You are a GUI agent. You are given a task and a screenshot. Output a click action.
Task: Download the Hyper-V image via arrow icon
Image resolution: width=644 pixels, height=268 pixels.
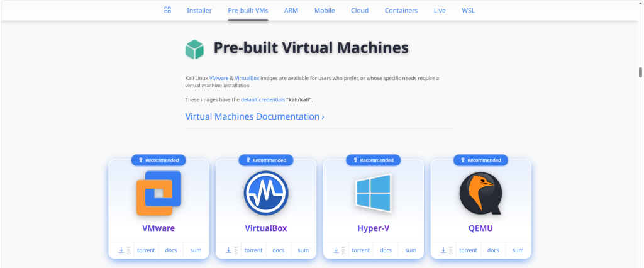pos(336,250)
